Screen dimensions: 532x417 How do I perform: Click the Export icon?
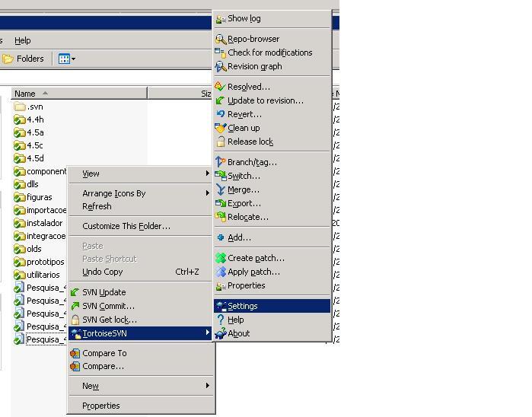pos(221,203)
